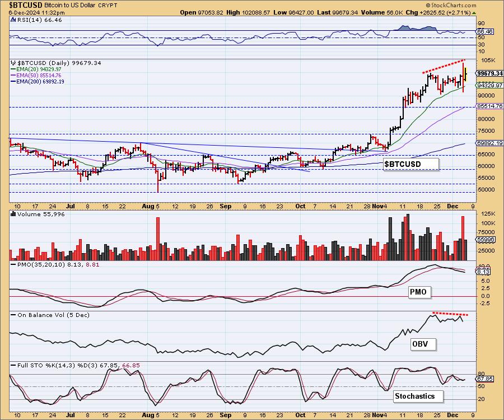Click the Last 99679.34 value in the header

[338, 12]
